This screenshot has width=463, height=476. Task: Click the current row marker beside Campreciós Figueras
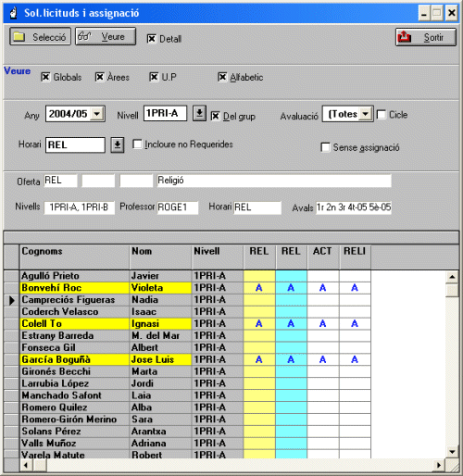point(12,300)
